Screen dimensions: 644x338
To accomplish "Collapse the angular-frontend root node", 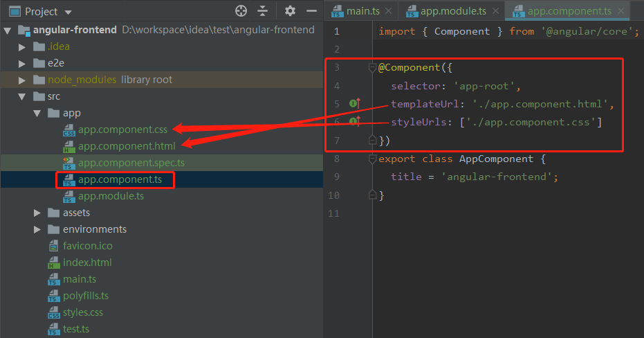I will (x=8, y=30).
